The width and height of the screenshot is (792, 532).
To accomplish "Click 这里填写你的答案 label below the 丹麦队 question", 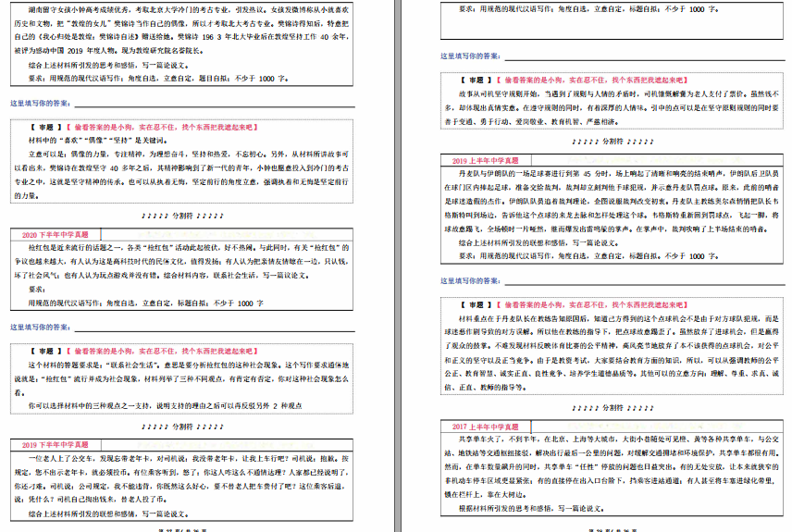I will coord(471,281).
